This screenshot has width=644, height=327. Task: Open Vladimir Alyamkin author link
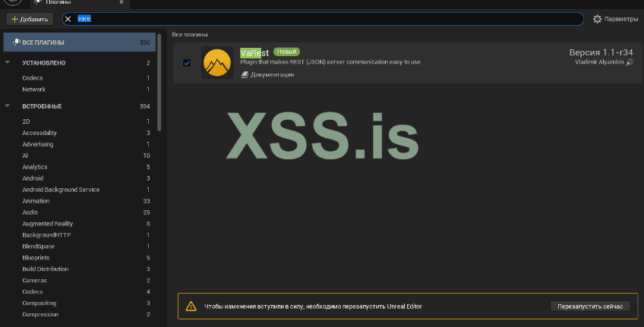(x=599, y=62)
